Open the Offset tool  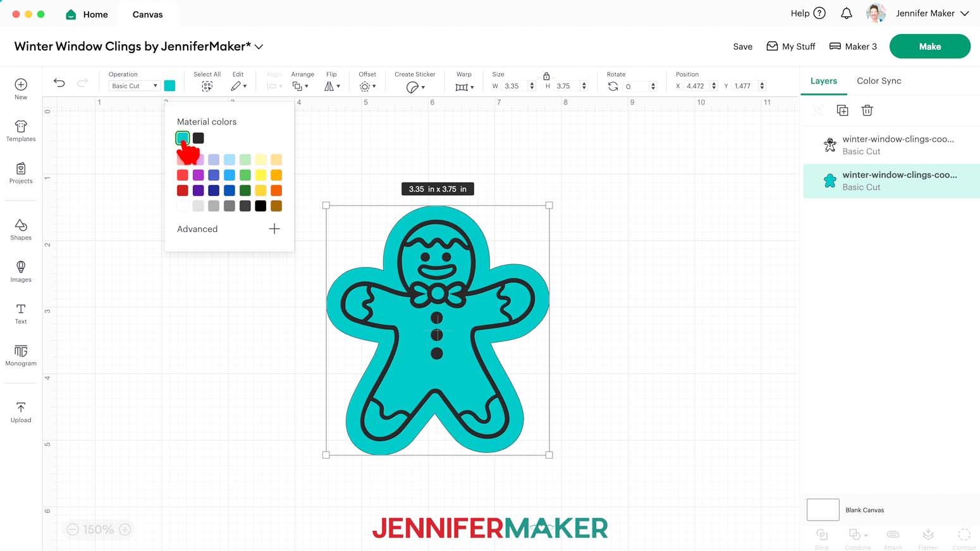coord(367,87)
